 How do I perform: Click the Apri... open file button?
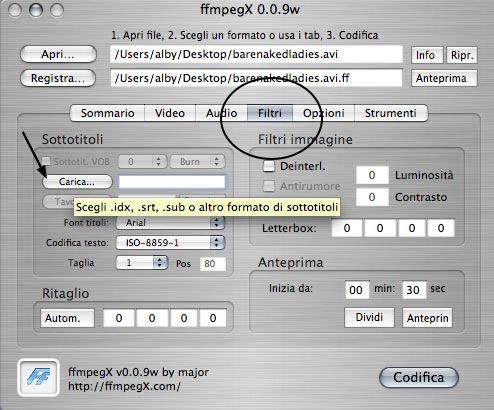tap(58, 54)
